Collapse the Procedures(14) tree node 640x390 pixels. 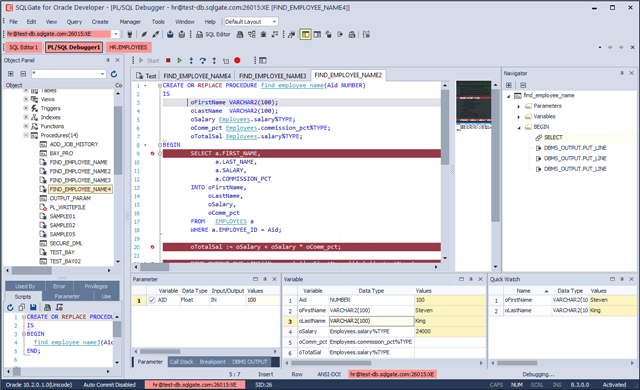coord(26,135)
